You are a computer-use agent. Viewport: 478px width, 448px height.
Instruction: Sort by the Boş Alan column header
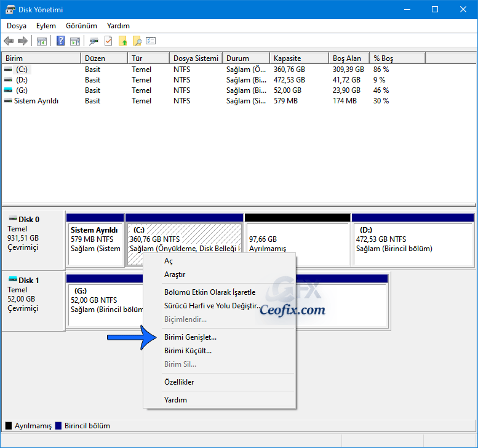coord(349,58)
